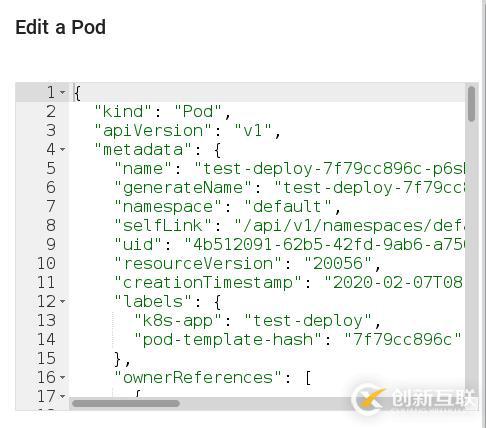Screen dimensions: 486x428
Task: Click the creationTimestamp key on line 11
Action: [208, 283]
